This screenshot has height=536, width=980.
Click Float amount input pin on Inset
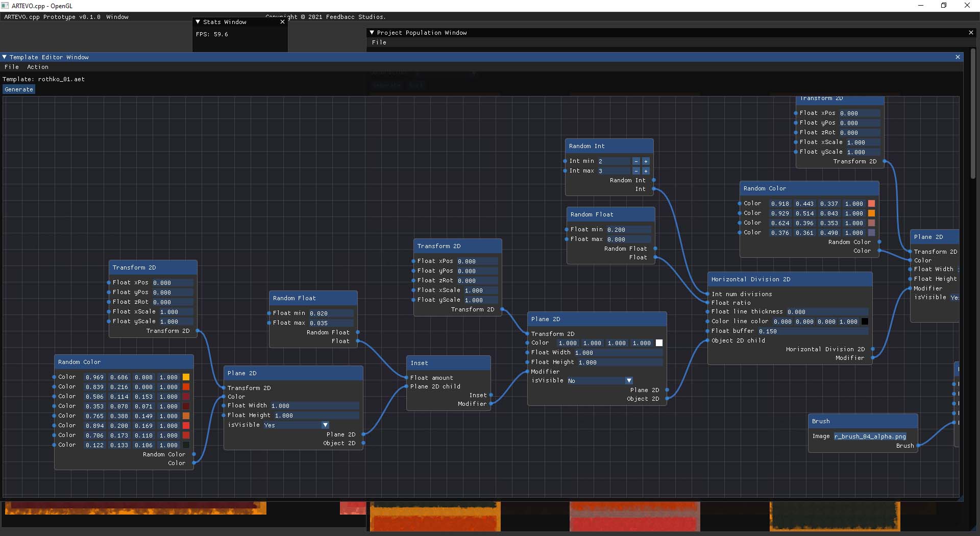407,378
